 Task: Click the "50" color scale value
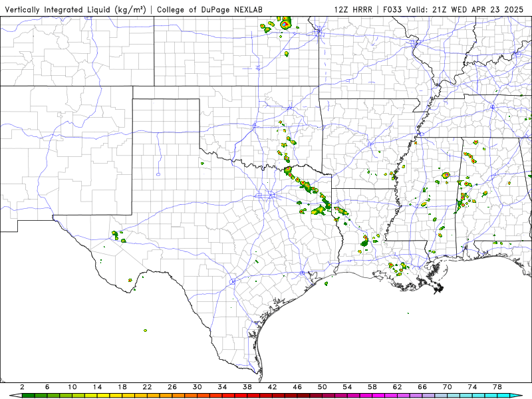[x=323, y=387]
